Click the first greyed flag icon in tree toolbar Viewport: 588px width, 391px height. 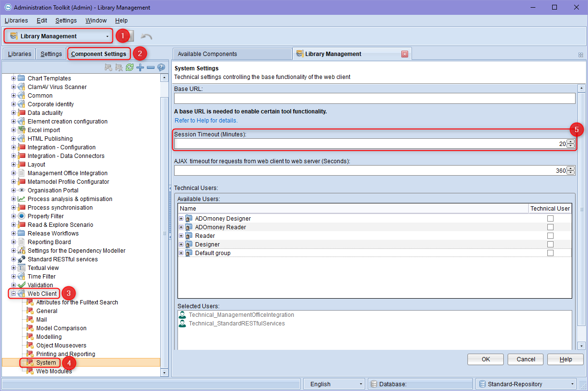(x=109, y=67)
